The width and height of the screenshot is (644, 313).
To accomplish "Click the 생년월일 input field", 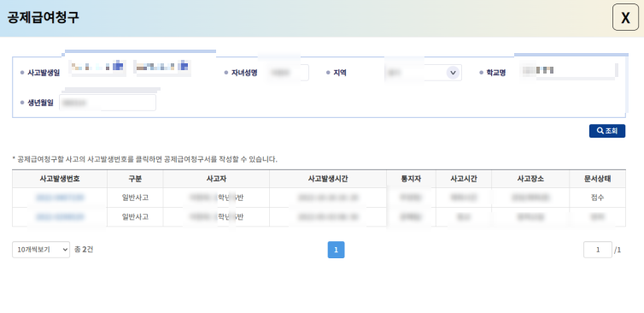I will pyautogui.click(x=108, y=103).
